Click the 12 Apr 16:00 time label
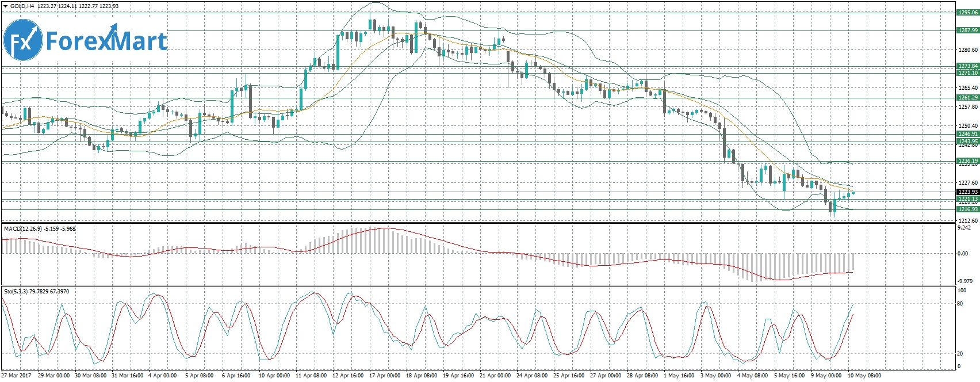This screenshot has width=980, height=382. [349, 376]
